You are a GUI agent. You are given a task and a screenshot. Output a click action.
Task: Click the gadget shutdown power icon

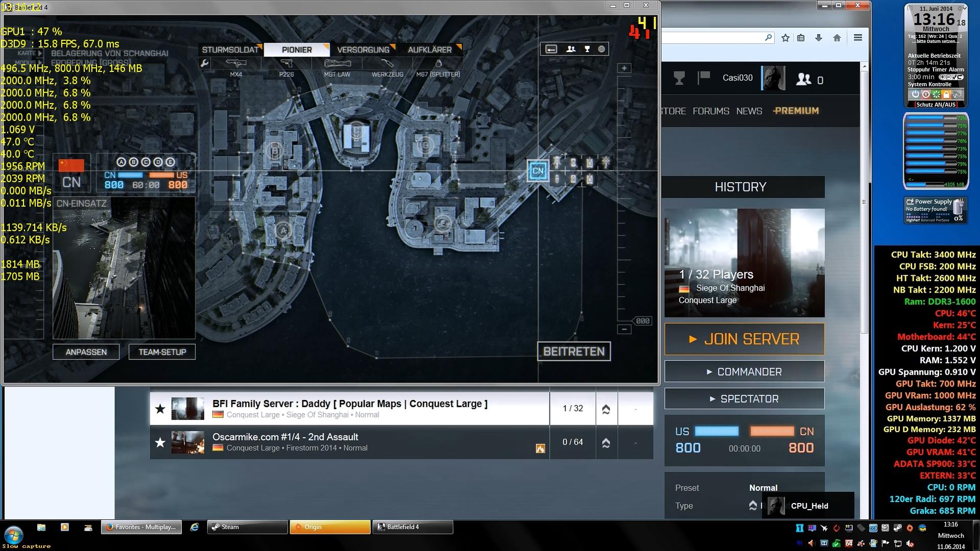click(x=915, y=94)
